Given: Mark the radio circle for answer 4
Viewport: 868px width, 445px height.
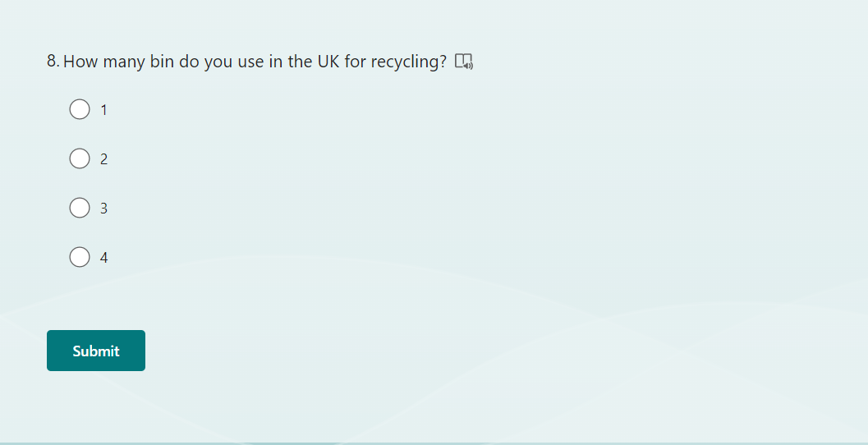Looking at the screenshot, I should 80,257.
